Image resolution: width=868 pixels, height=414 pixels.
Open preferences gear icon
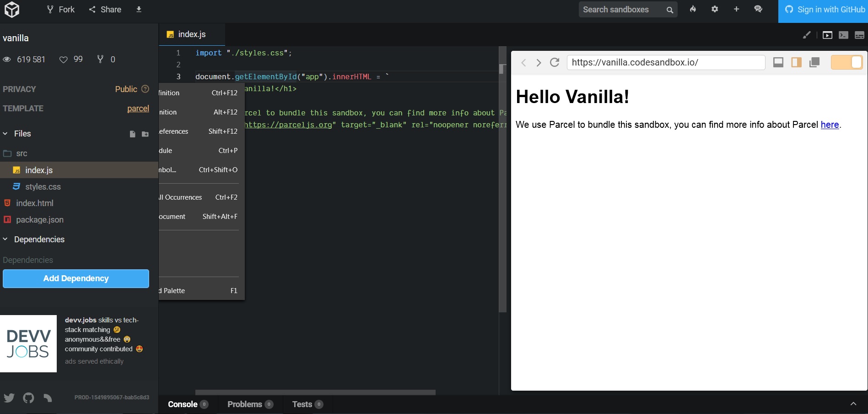click(x=715, y=9)
